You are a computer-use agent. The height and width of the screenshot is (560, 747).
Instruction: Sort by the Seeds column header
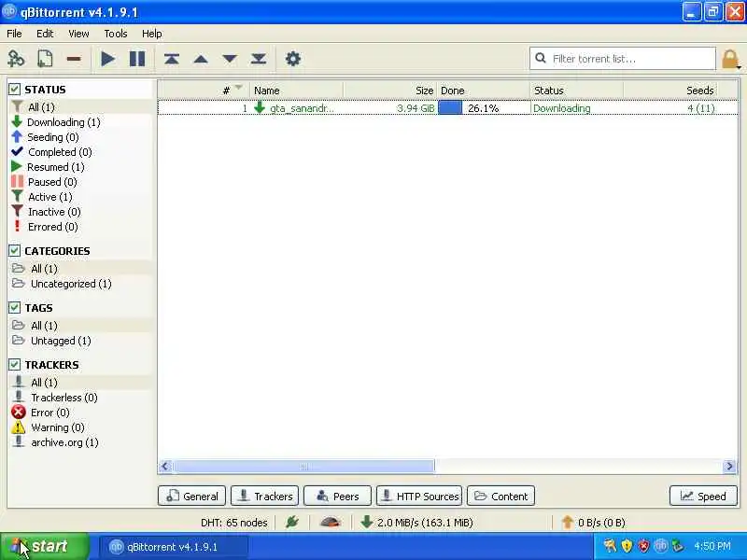670,90
